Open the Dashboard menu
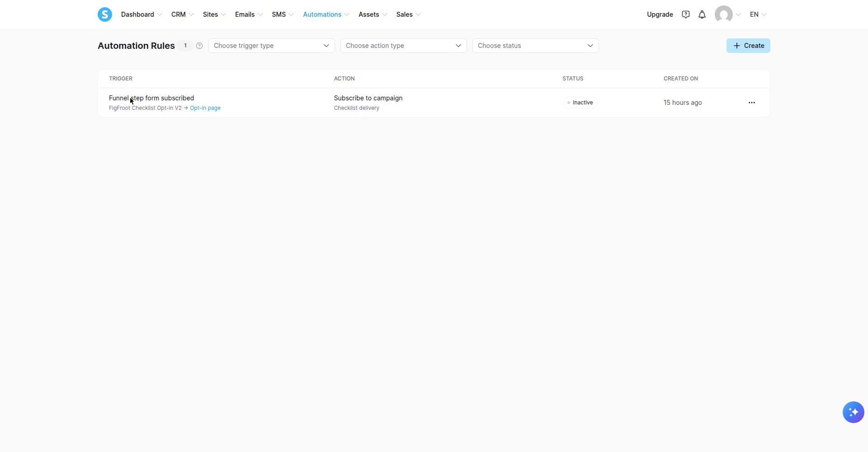The width and height of the screenshot is (868, 452). pyautogui.click(x=142, y=14)
